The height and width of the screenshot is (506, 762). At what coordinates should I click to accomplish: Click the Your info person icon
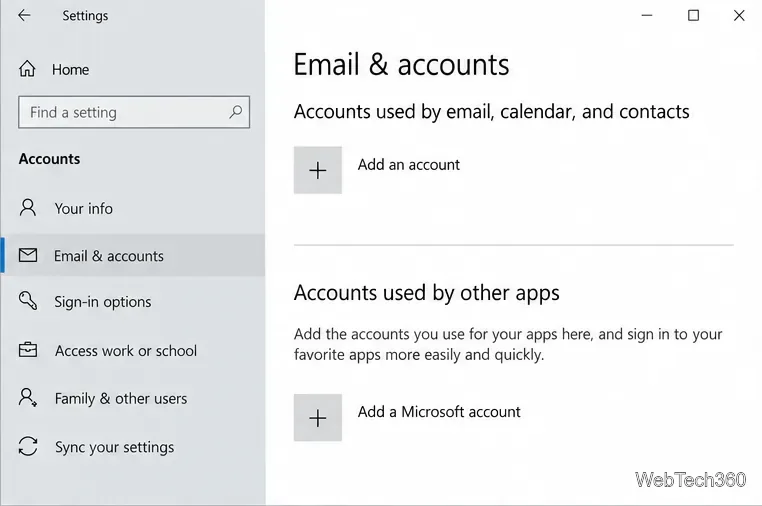click(x=28, y=208)
